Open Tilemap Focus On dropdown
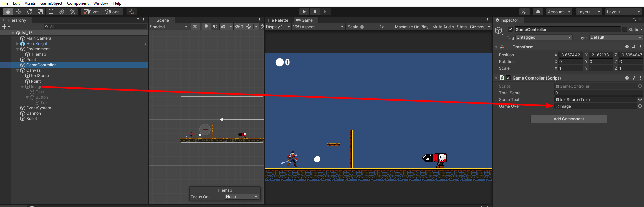The height and width of the screenshot is (207, 644). pyautogui.click(x=242, y=197)
